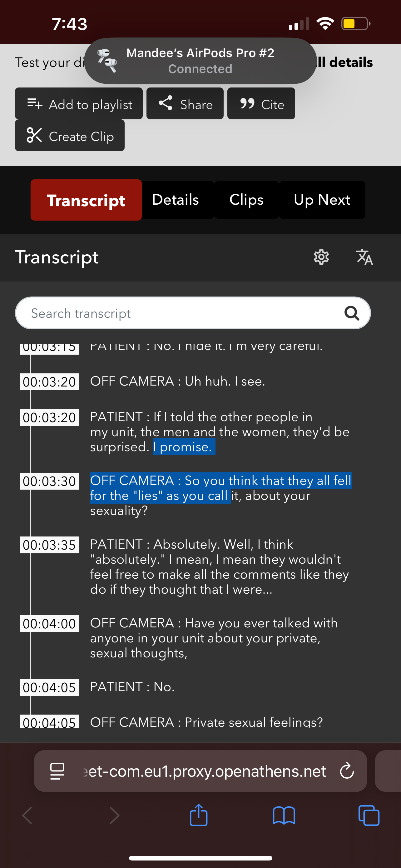
Task: Tap page settings icon in address bar
Action: click(57, 771)
